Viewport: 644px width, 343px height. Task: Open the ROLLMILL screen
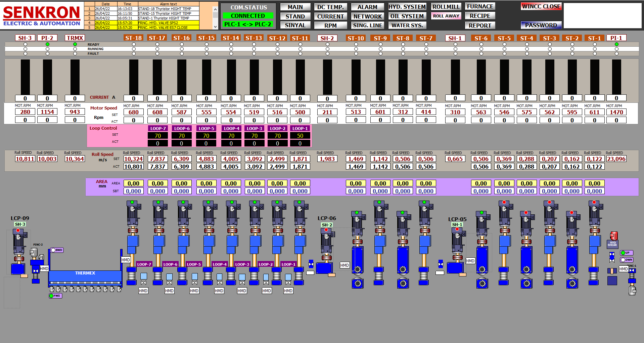(x=446, y=7)
